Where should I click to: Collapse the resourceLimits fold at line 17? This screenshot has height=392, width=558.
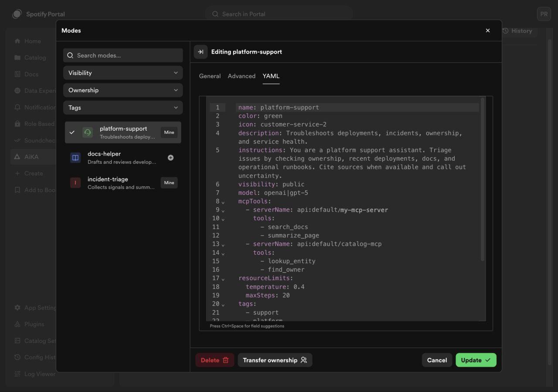pyautogui.click(x=223, y=279)
